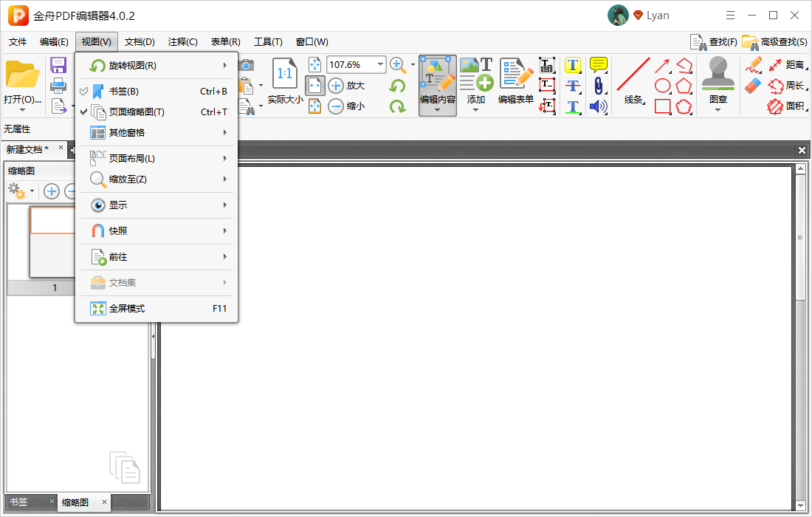Toggle 页面缩略图 page thumbnails in menu

(156, 112)
